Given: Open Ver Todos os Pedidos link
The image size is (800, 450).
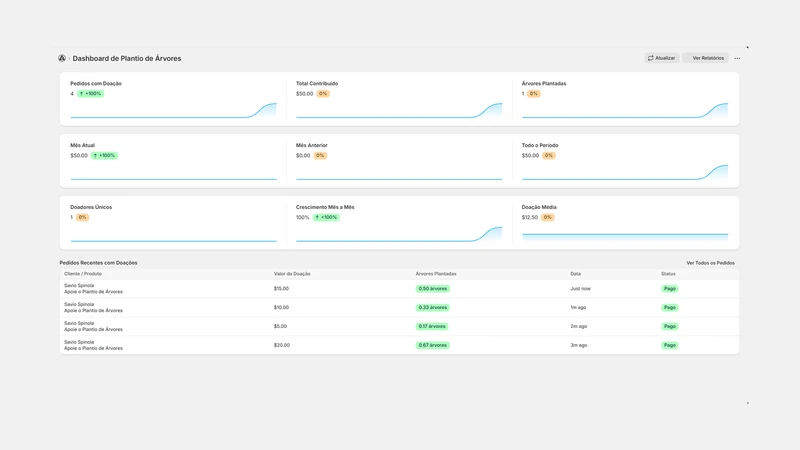Looking at the screenshot, I should (x=710, y=263).
